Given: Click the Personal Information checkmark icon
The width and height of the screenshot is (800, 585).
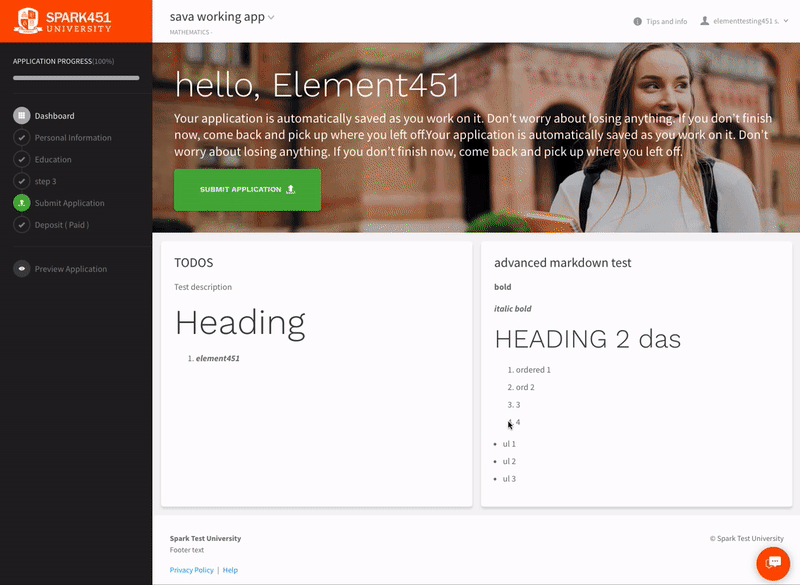Looking at the screenshot, I should click(x=22, y=137).
